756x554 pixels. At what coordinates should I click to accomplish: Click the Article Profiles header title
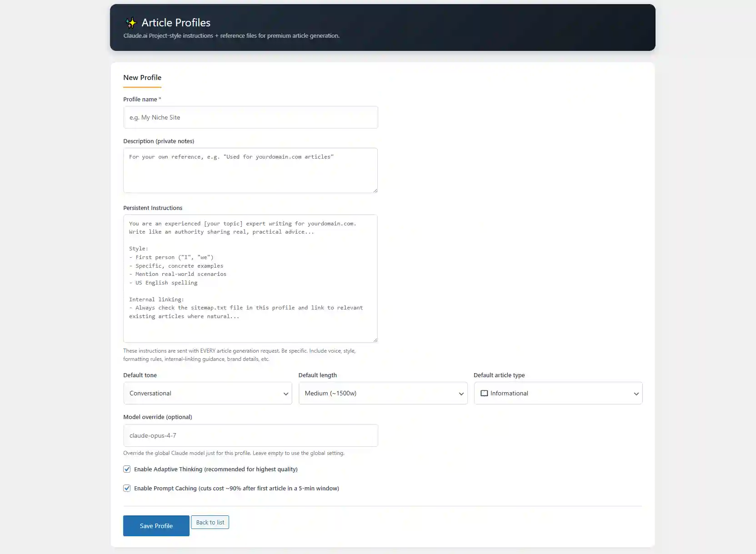pos(176,22)
